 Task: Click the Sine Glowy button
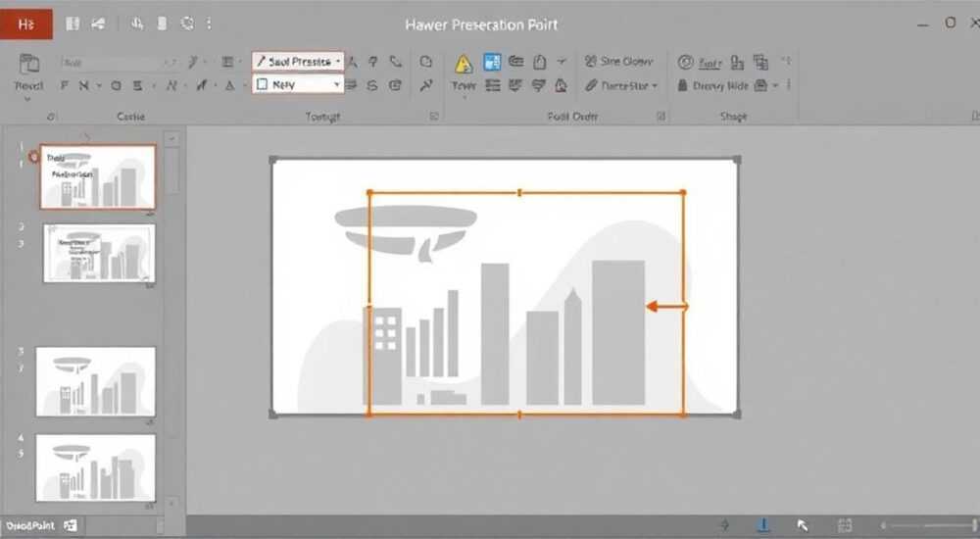pyautogui.click(x=618, y=62)
